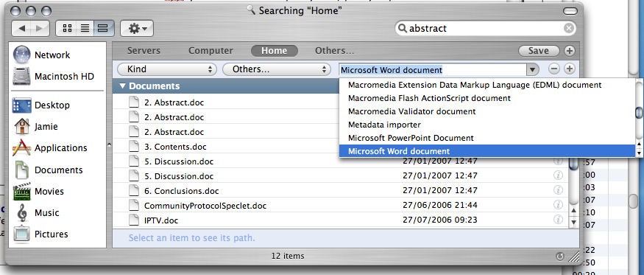This screenshot has width=644, height=275.
Task: Click the dropdown list scroll-up arrow
Action: pyautogui.click(x=639, y=143)
